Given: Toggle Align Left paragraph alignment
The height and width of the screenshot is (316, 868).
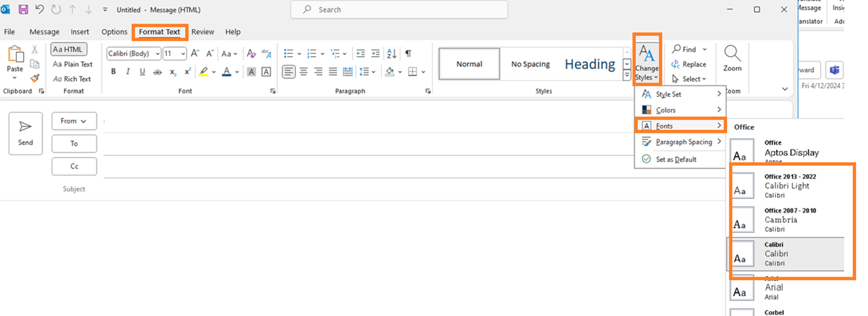Looking at the screenshot, I should 289,71.
